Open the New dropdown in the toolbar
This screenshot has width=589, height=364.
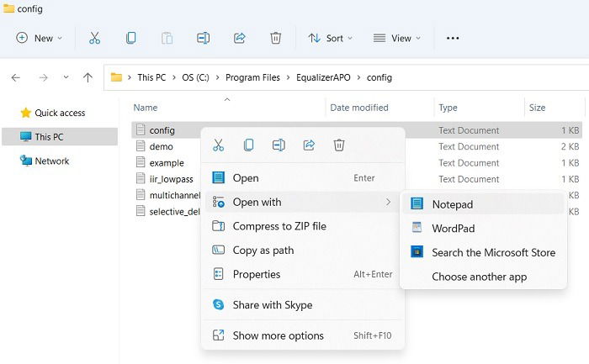(39, 38)
